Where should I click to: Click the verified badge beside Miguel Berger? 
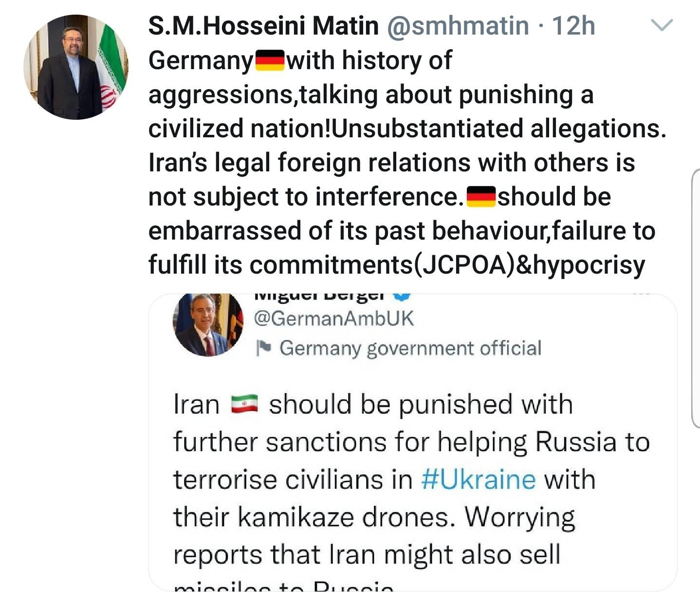coord(402,295)
